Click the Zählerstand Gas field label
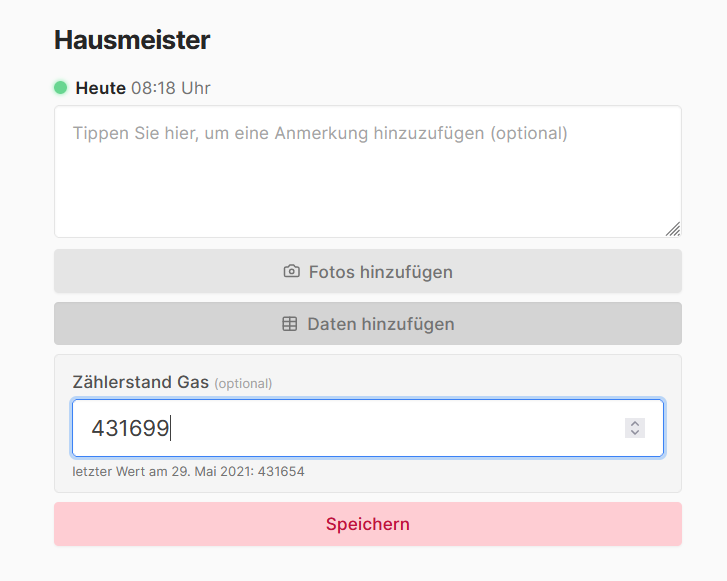 [140, 382]
